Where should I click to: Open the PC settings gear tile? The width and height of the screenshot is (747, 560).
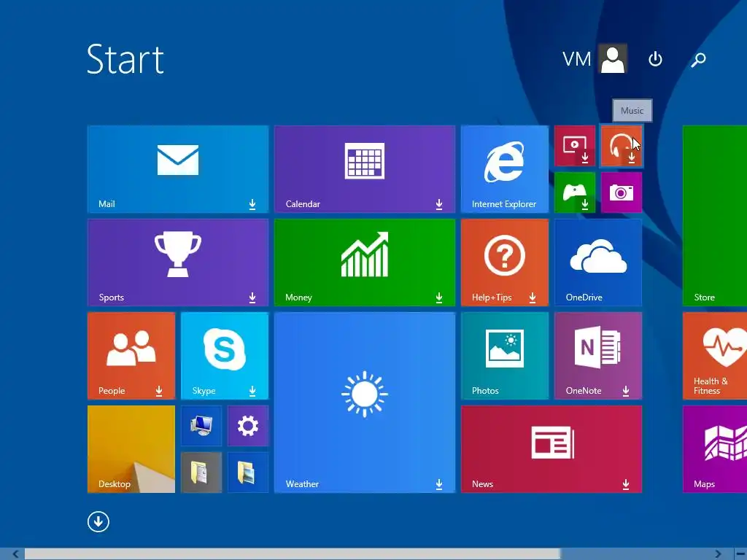coord(248,426)
